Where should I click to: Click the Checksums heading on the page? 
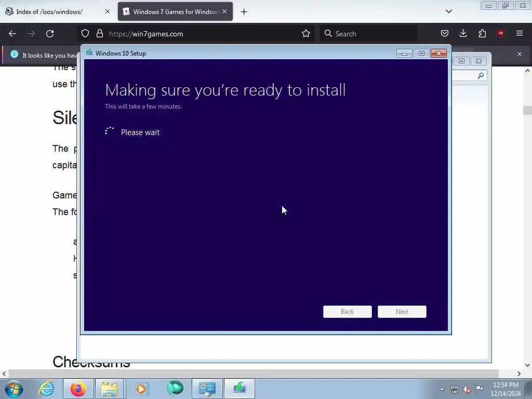pyautogui.click(x=91, y=362)
